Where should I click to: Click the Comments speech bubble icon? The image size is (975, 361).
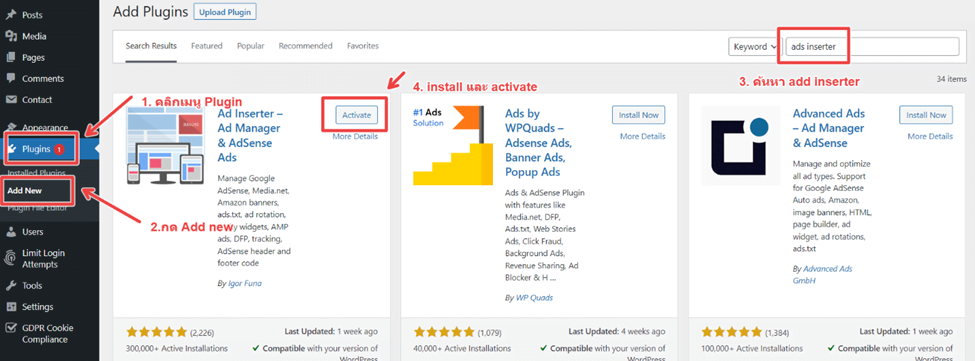pyautogui.click(x=11, y=78)
